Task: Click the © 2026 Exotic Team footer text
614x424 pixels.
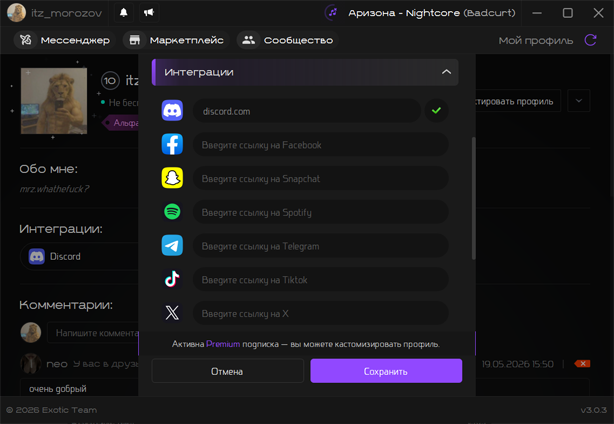Action: click(51, 410)
